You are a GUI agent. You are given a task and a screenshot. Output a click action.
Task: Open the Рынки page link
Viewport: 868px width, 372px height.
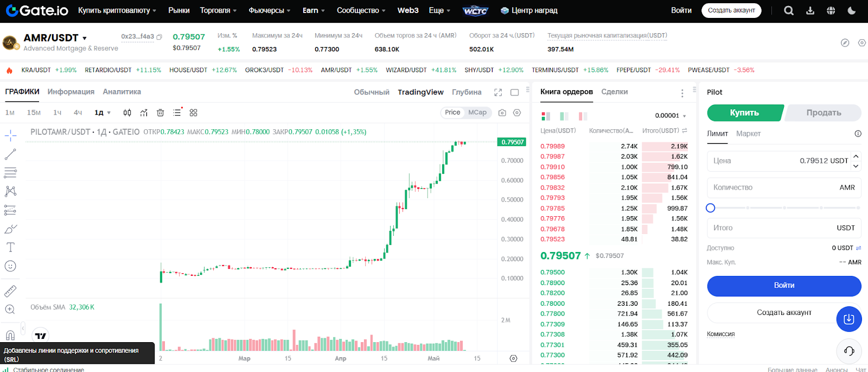[x=179, y=10]
